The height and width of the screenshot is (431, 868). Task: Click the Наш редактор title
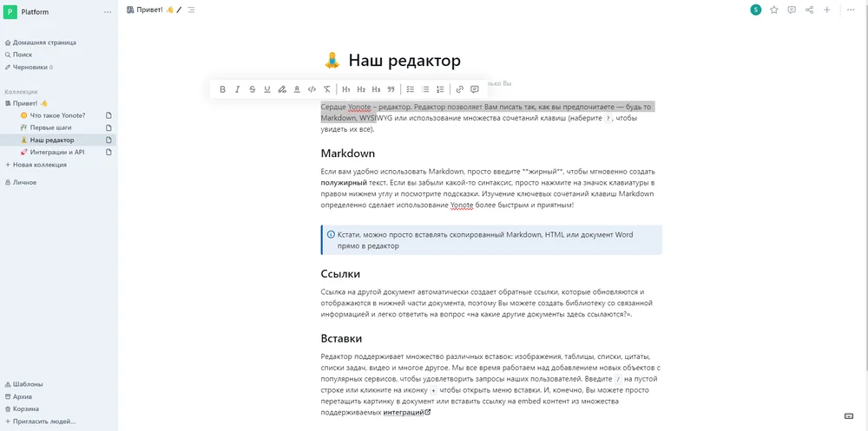coord(404,61)
